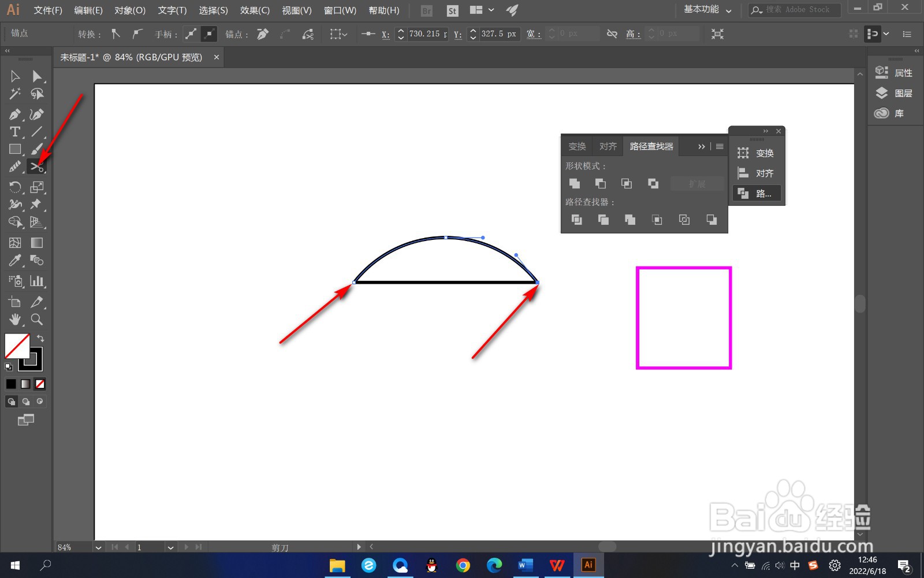Viewport: 924px width, 578px height.
Task: Open status bar info flyout arrow
Action: pos(359,547)
